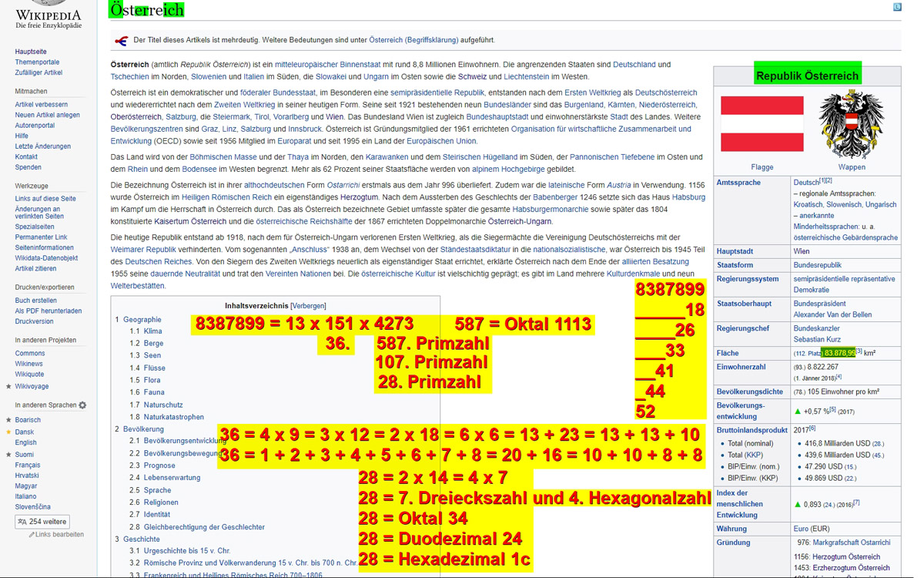The height and width of the screenshot is (578, 924).
Task: Click Spenden in the sidebar
Action: [28, 167]
